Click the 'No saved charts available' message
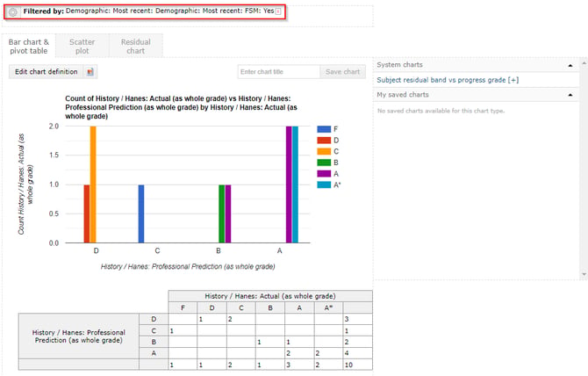588x376 pixels. coord(441,111)
